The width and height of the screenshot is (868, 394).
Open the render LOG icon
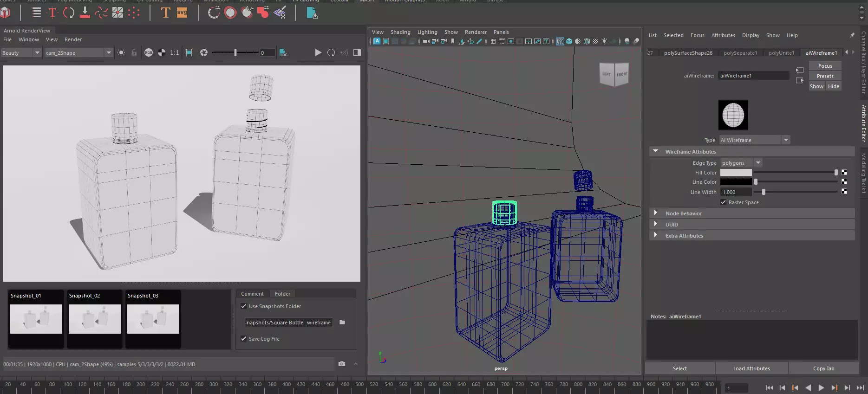(x=283, y=52)
